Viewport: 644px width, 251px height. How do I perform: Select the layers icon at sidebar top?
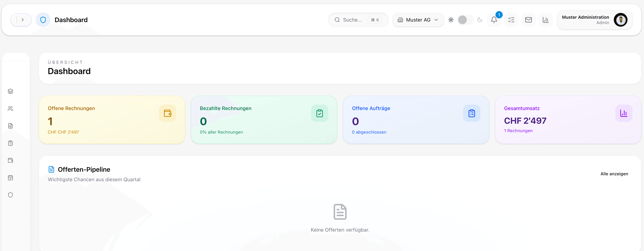pyautogui.click(x=10, y=91)
